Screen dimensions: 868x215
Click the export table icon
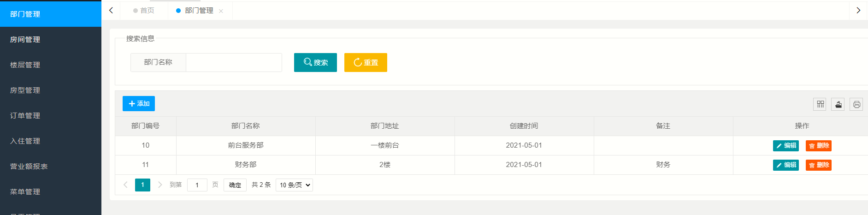click(838, 104)
